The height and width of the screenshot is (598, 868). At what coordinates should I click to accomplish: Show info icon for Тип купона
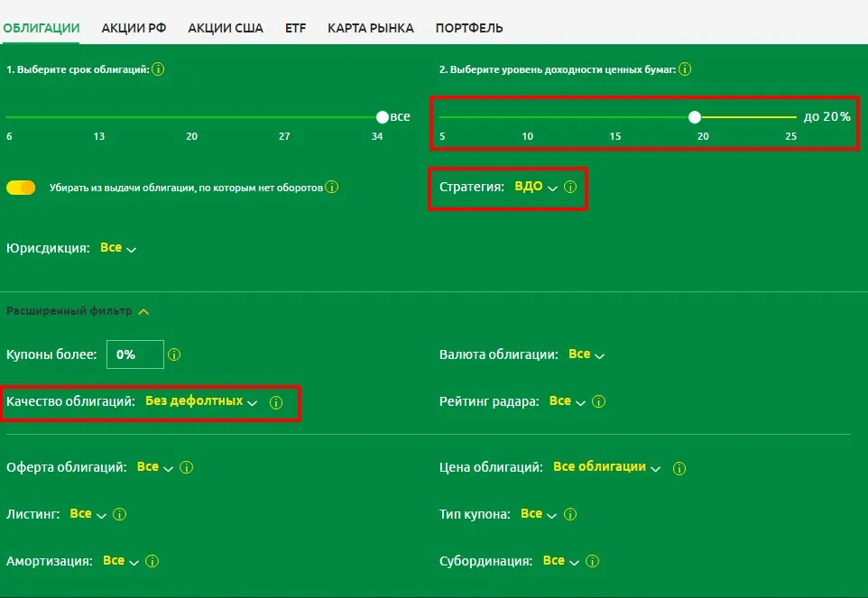570,514
